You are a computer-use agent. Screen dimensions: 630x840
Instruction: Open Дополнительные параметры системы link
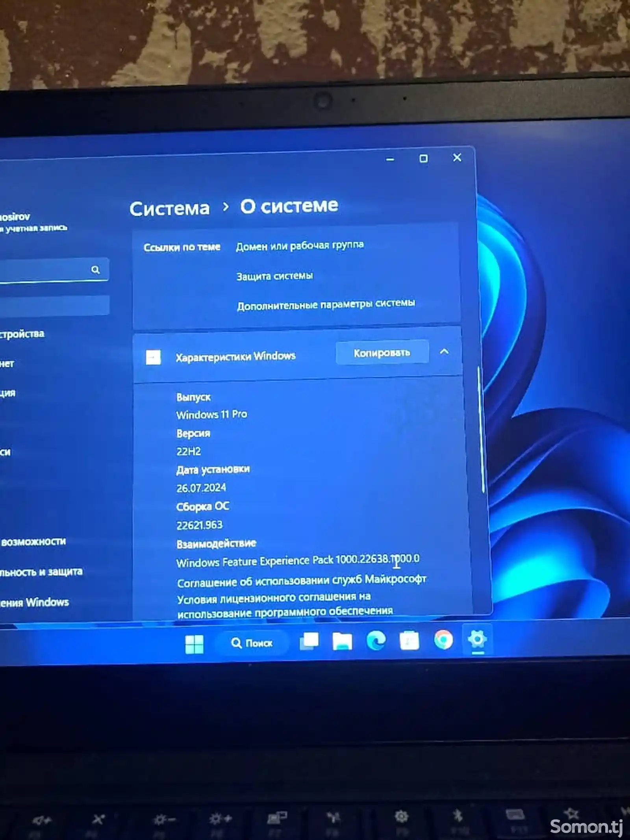[326, 304]
